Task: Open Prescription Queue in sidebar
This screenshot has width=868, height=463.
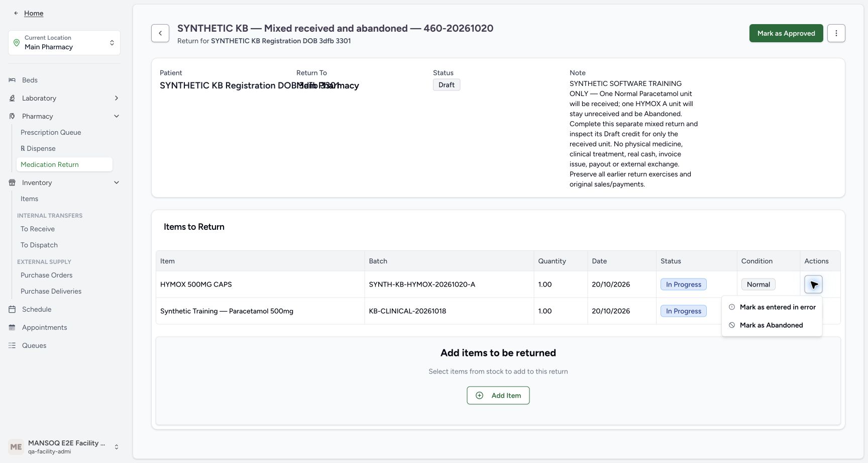Action: click(x=51, y=132)
